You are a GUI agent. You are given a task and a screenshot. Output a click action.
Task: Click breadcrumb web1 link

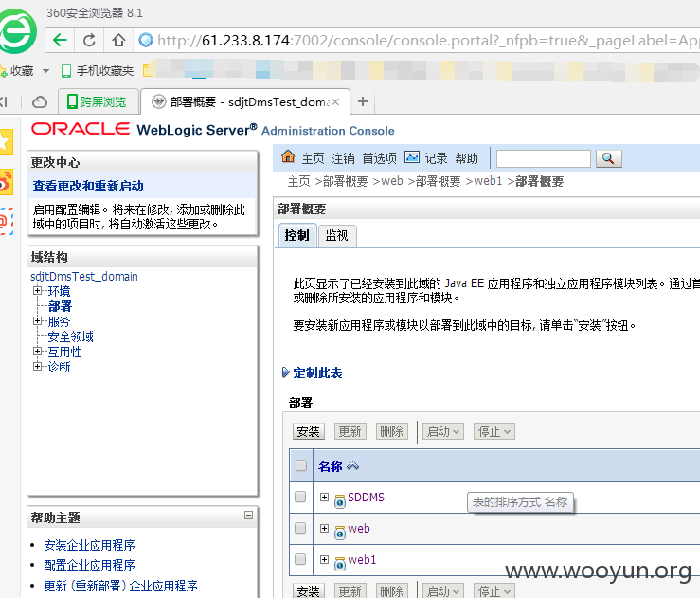(488, 181)
